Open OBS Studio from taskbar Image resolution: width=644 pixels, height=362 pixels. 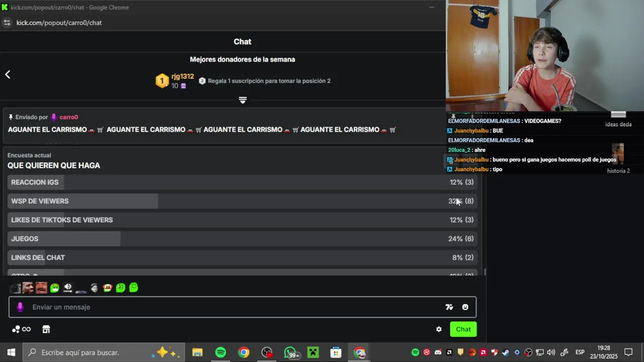coord(267,352)
